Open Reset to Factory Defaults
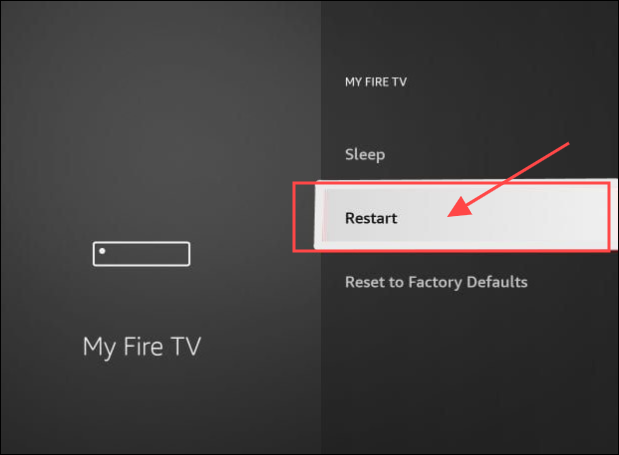 [x=436, y=282]
